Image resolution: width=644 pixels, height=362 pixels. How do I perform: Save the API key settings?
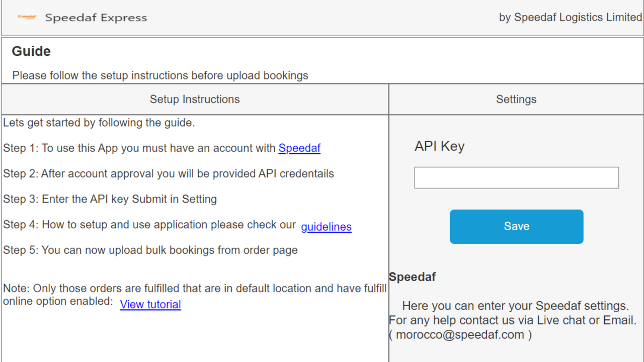point(516,227)
